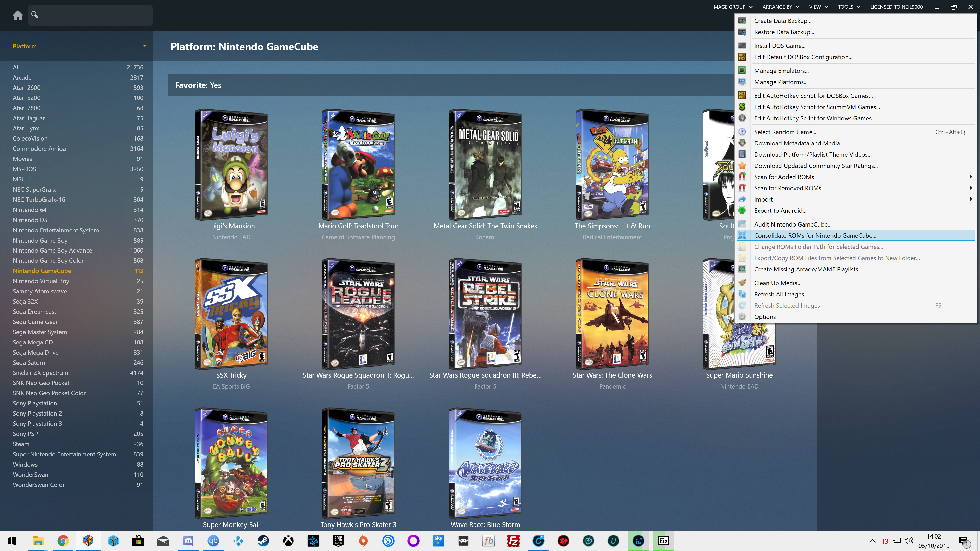980x551 pixels.
Task: Click the Audit Nintendo GameCube icon
Action: tap(742, 224)
